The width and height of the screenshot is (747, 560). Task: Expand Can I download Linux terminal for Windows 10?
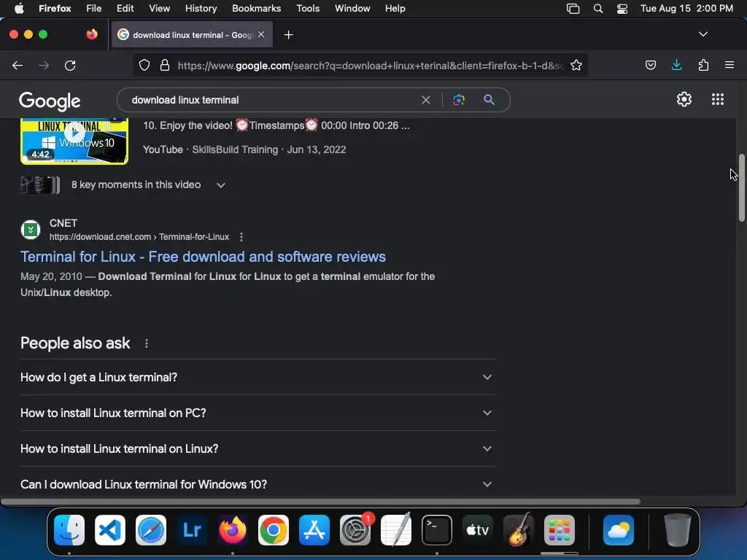point(258,484)
